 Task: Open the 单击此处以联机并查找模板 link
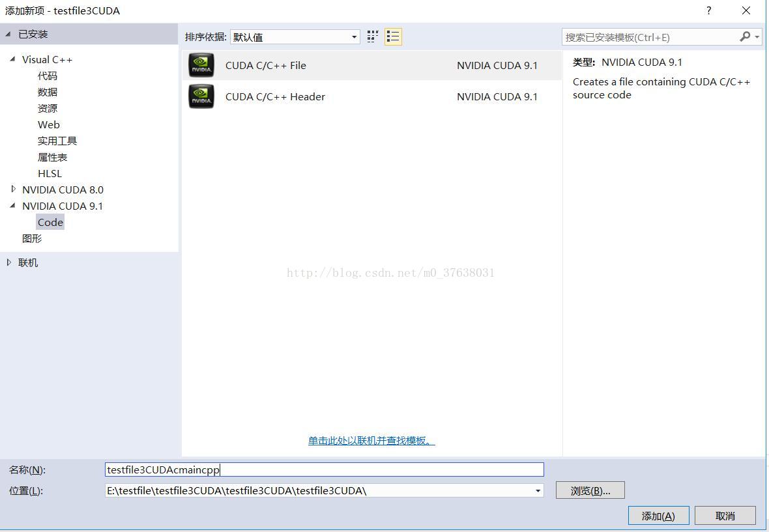click(371, 441)
